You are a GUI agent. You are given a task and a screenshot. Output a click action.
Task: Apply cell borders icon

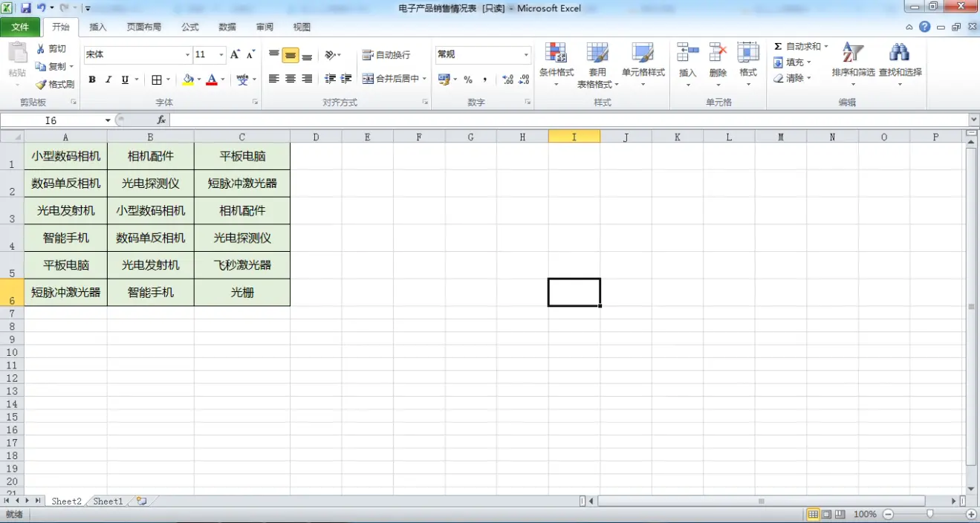[x=157, y=79]
